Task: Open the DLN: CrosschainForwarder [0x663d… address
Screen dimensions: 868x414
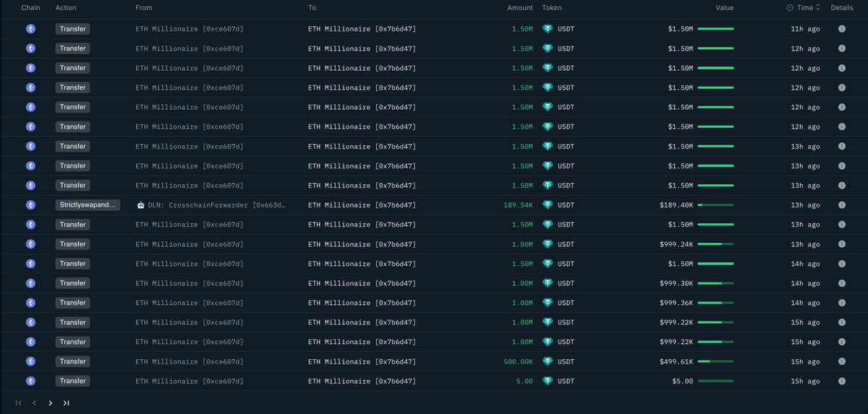Action: point(216,205)
